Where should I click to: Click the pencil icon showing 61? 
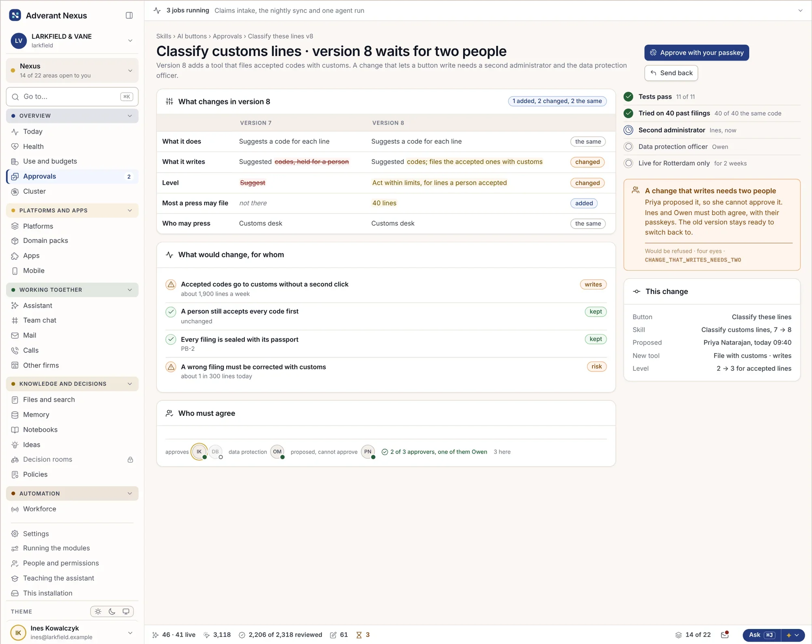point(333,635)
